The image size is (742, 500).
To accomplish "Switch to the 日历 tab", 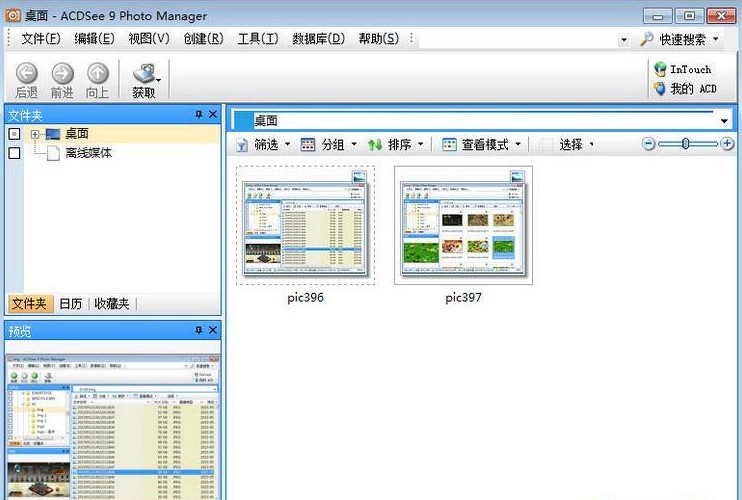I will click(x=71, y=304).
